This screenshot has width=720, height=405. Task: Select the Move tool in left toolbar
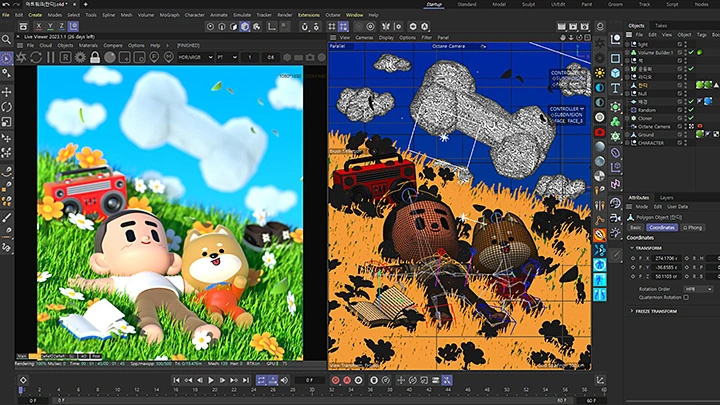pos(6,92)
